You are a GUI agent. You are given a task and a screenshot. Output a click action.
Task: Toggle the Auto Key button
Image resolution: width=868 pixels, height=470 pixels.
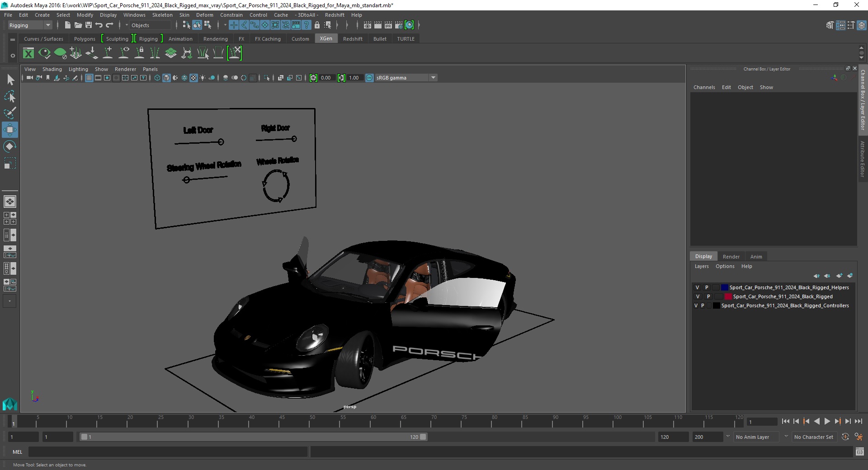tap(845, 437)
